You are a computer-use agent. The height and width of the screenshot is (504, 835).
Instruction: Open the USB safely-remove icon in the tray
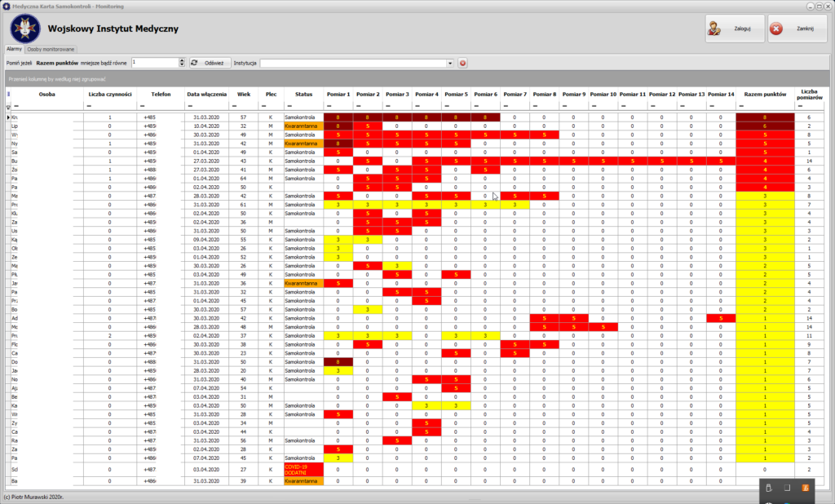click(770, 488)
